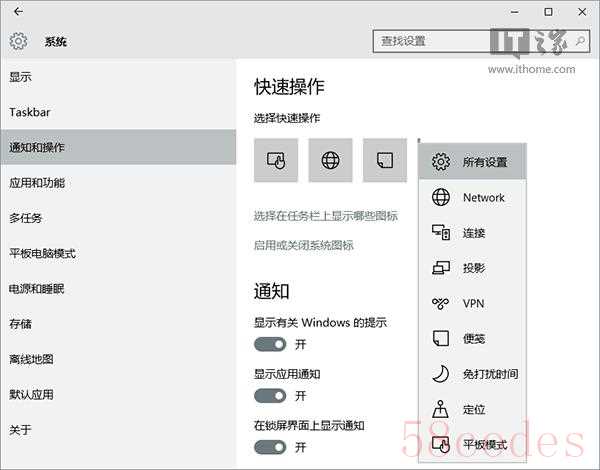Click the tablet mode quick action tile

[x=276, y=161]
